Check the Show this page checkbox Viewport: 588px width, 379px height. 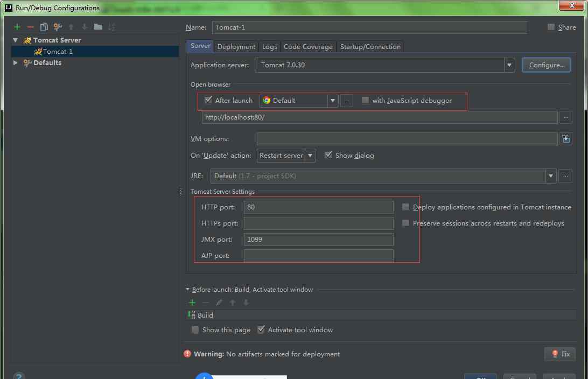(195, 329)
